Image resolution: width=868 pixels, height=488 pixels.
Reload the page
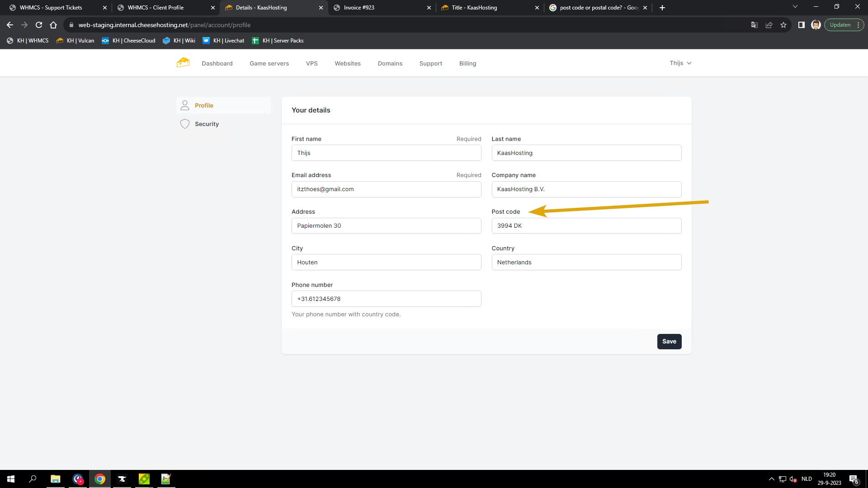click(x=39, y=25)
